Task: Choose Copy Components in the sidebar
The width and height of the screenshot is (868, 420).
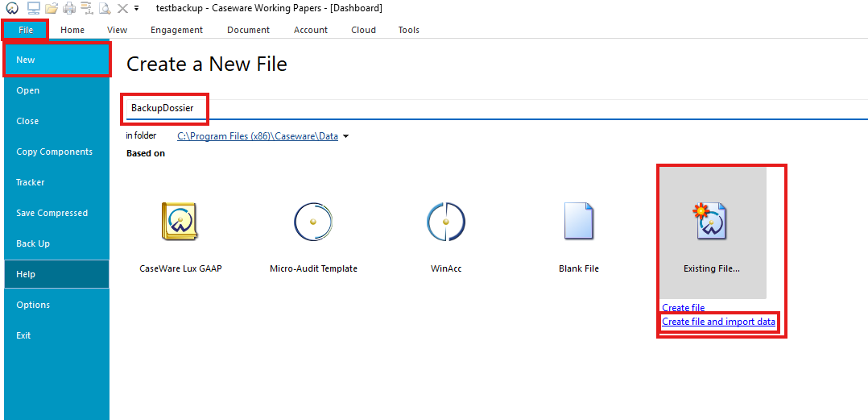Action: (56, 152)
